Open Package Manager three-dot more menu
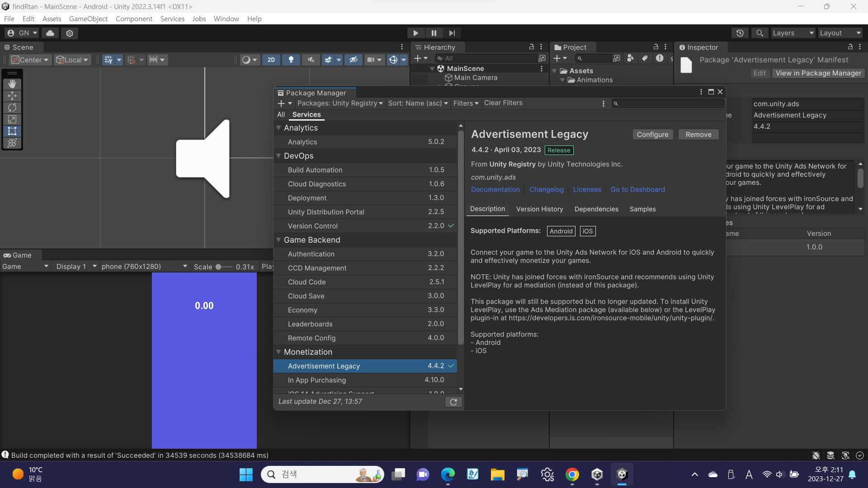 pyautogui.click(x=701, y=92)
